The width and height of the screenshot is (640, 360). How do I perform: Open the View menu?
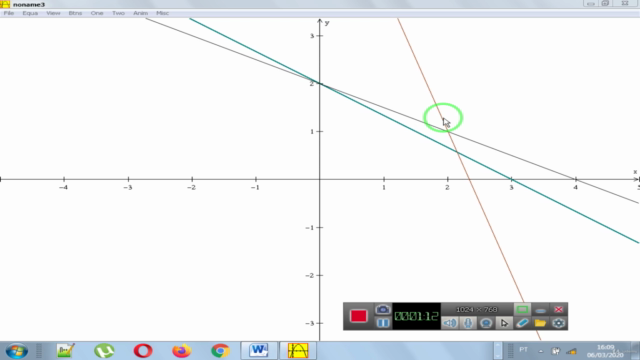pyautogui.click(x=53, y=13)
